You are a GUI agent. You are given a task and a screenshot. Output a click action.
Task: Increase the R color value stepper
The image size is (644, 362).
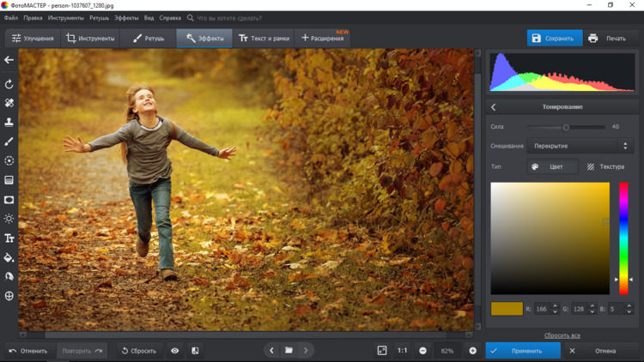tap(555, 305)
